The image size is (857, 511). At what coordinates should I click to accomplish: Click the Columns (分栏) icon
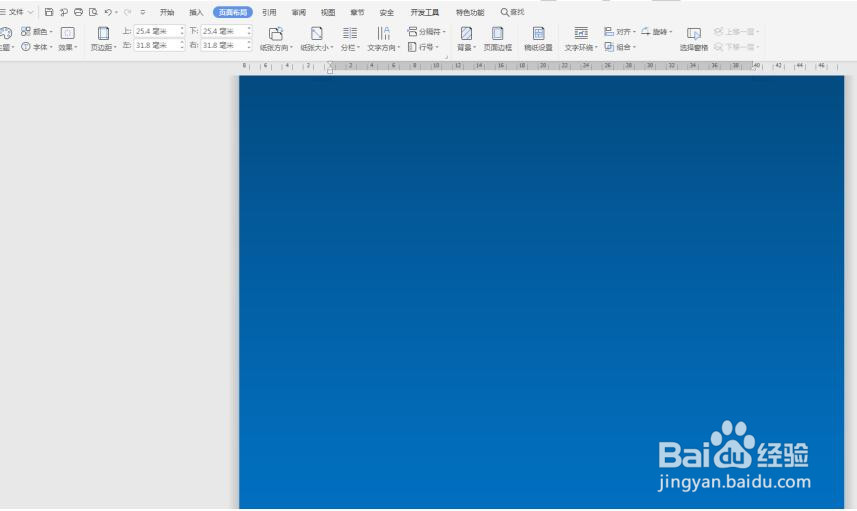(350, 33)
